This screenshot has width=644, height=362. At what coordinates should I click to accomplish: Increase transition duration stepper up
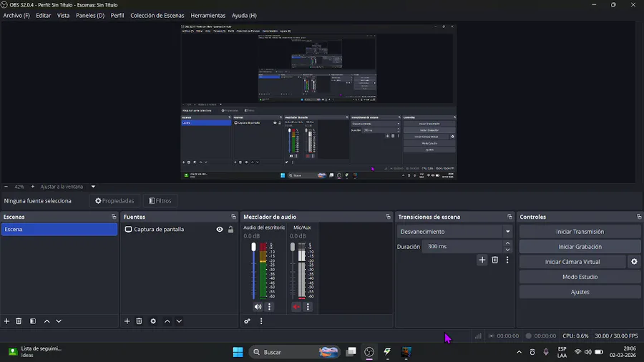coord(507,243)
